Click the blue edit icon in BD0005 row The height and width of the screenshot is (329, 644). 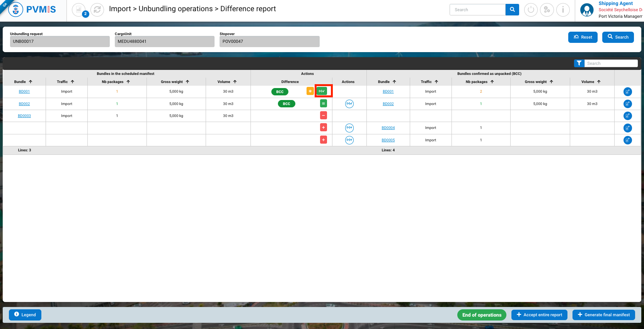pos(627,140)
